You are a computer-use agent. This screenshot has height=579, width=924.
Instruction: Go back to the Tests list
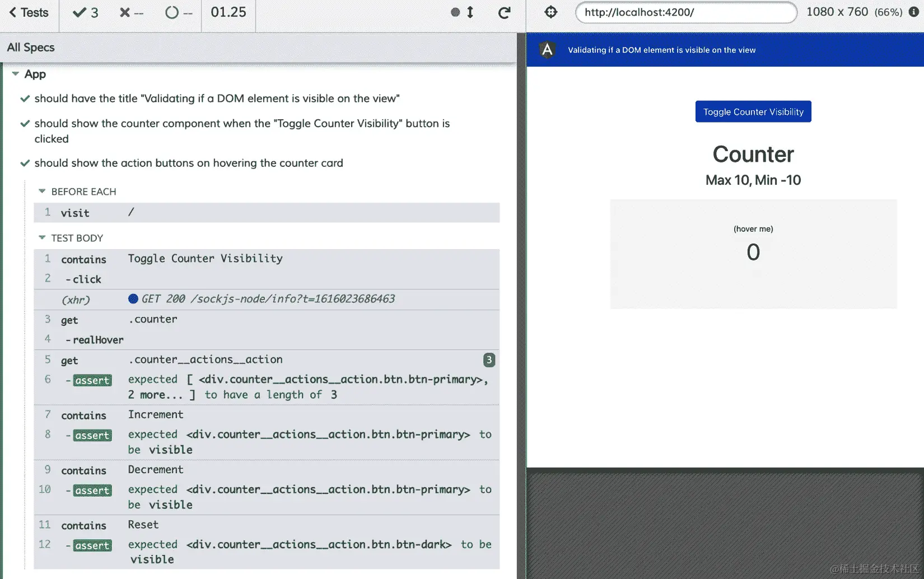(x=29, y=13)
